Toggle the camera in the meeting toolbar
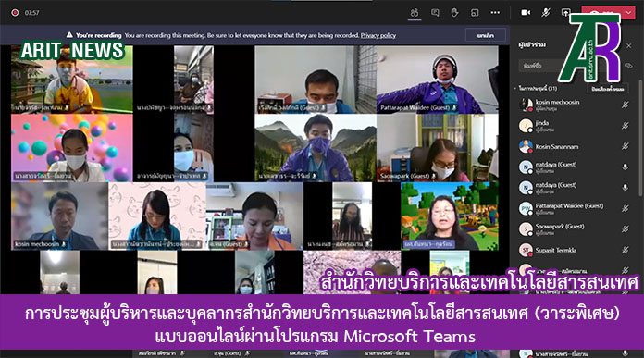This screenshot has height=358, width=644. click(x=526, y=13)
